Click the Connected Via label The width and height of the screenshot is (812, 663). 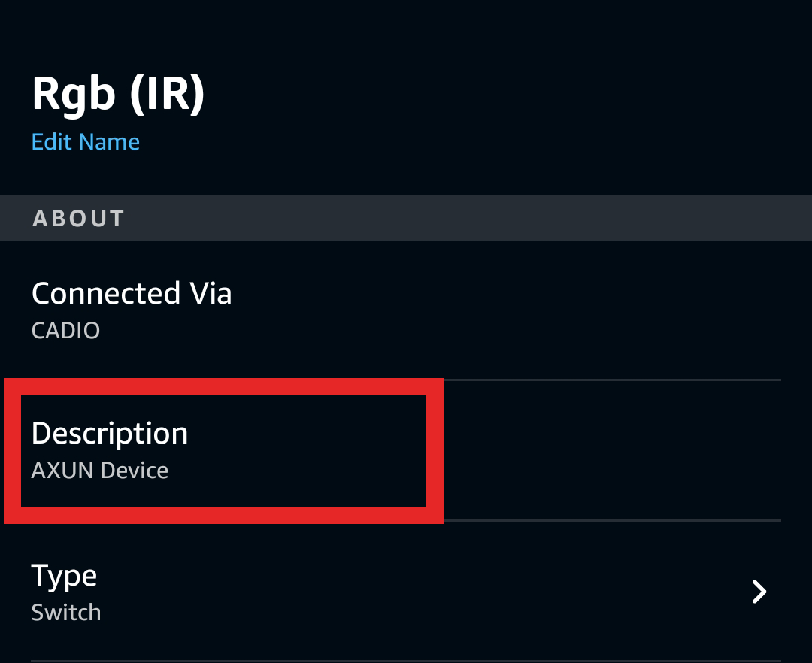pos(132,293)
